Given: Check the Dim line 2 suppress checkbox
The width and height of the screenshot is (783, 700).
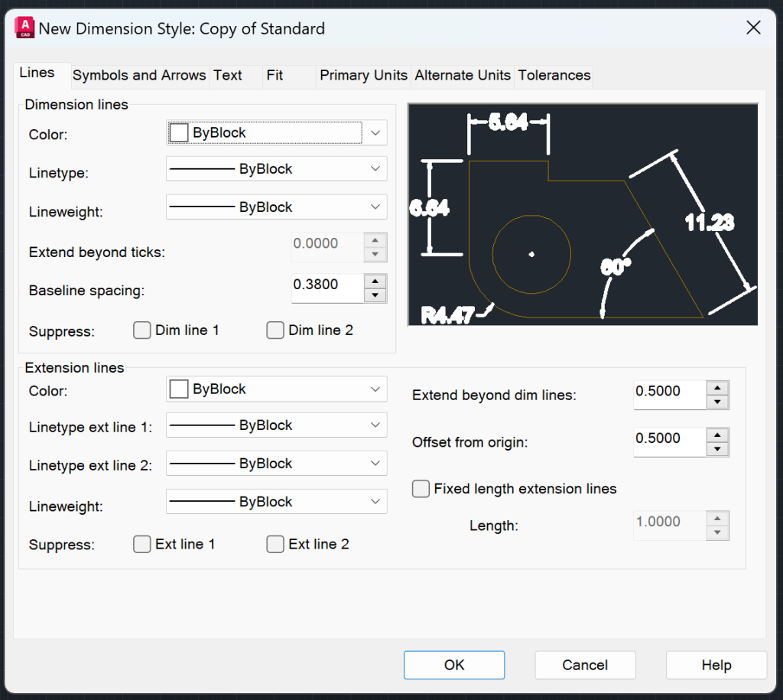Looking at the screenshot, I should tap(275, 330).
